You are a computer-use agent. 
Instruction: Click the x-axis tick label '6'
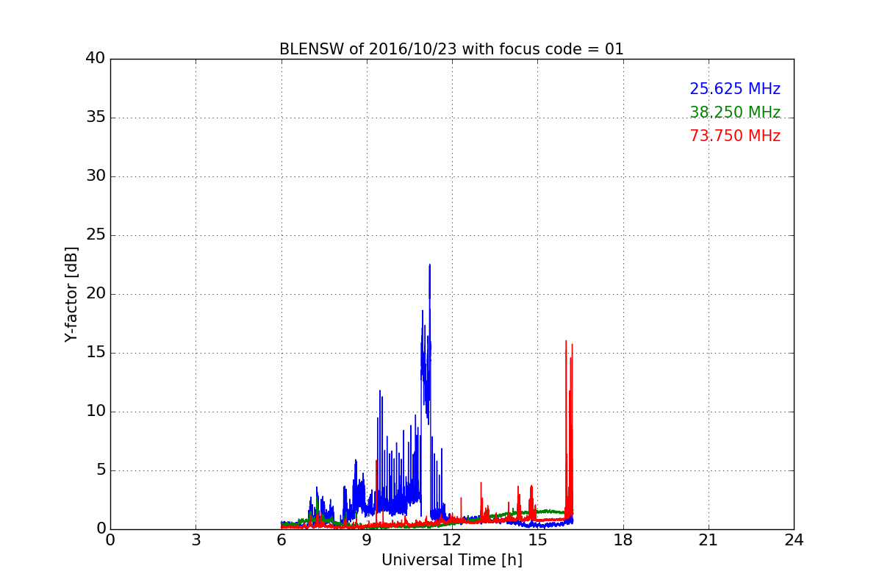coord(282,540)
